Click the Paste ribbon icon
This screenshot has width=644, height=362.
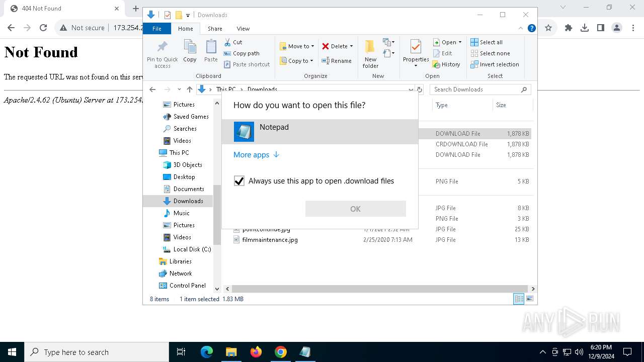click(x=211, y=51)
